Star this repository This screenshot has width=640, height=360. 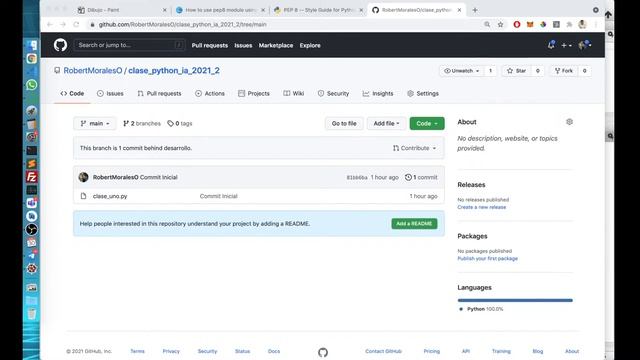[516, 71]
